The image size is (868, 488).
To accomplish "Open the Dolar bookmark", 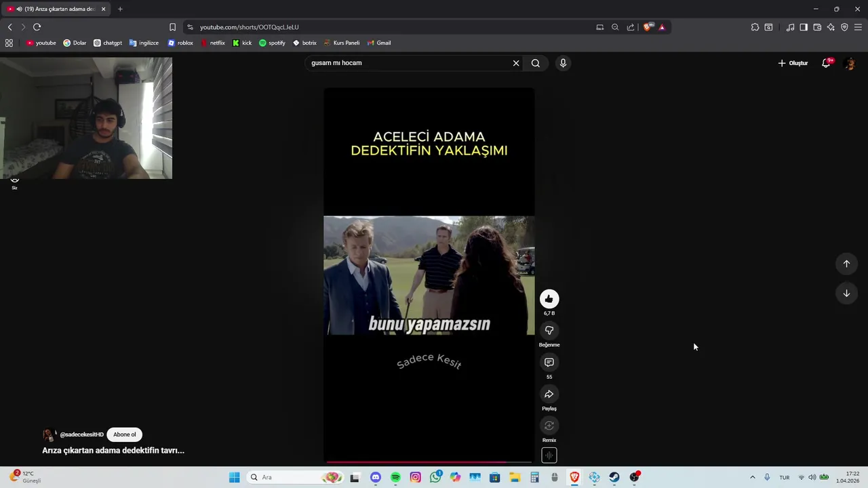I will [75, 43].
